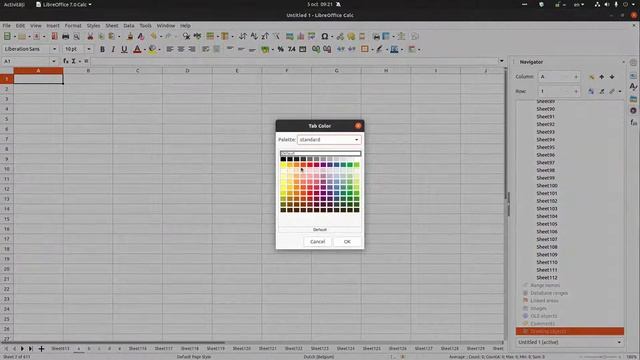Click Cancel in Tab Color dialog

318,242
